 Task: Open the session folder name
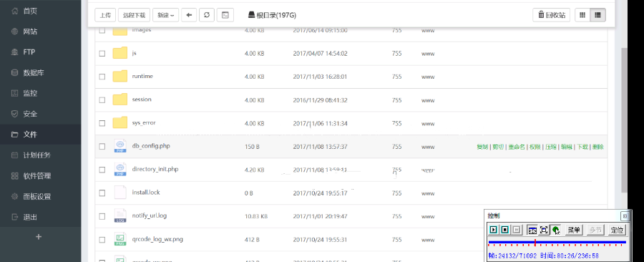tap(142, 100)
